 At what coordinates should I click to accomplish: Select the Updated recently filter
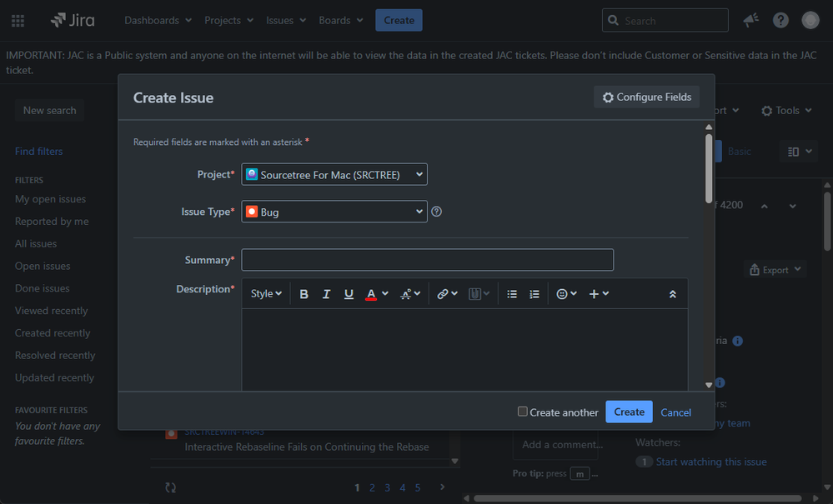(54, 377)
